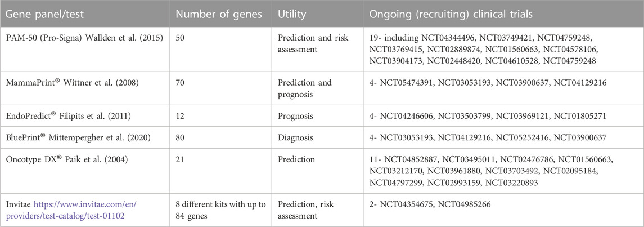Select the 'Ongoing (recruiting) clinical trials' header
Screen dimensions: 644x227
[451, 15]
